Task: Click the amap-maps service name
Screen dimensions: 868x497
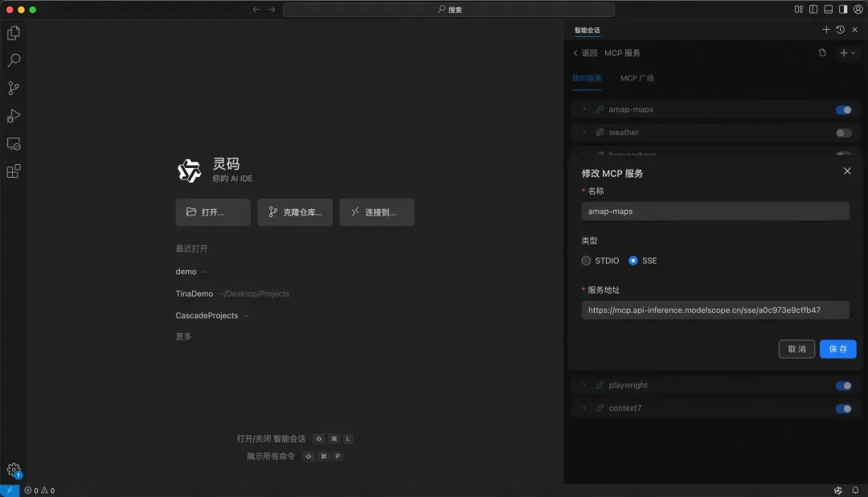Action: pos(631,109)
